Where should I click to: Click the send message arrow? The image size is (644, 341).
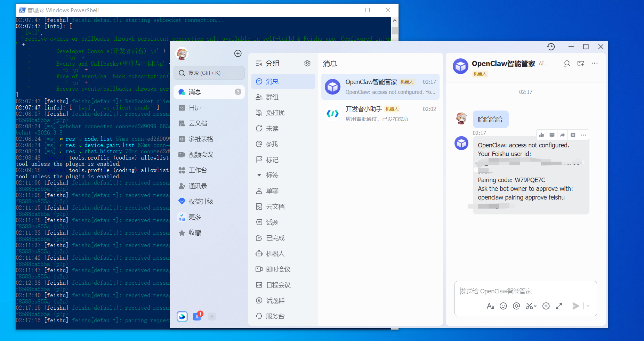(x=575, y=306)
